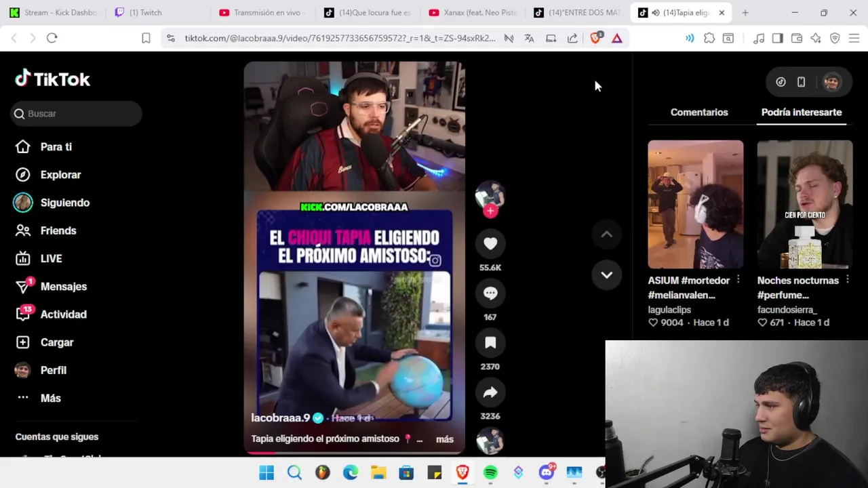Click the sound disc at video bottom
868x488 pixels.
[x=490, y=441]
